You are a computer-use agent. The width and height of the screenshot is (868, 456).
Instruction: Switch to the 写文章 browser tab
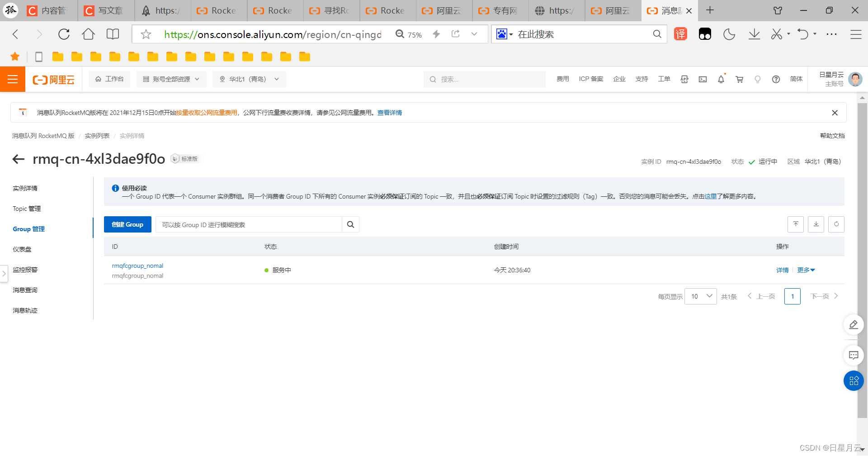coord(106,10)
